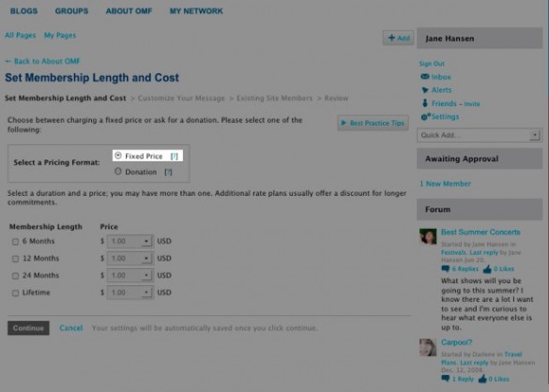The width and height of the screenshot is (549, 392).
Task: Open the 6 Months price dropdown
Action: (130, 241)
